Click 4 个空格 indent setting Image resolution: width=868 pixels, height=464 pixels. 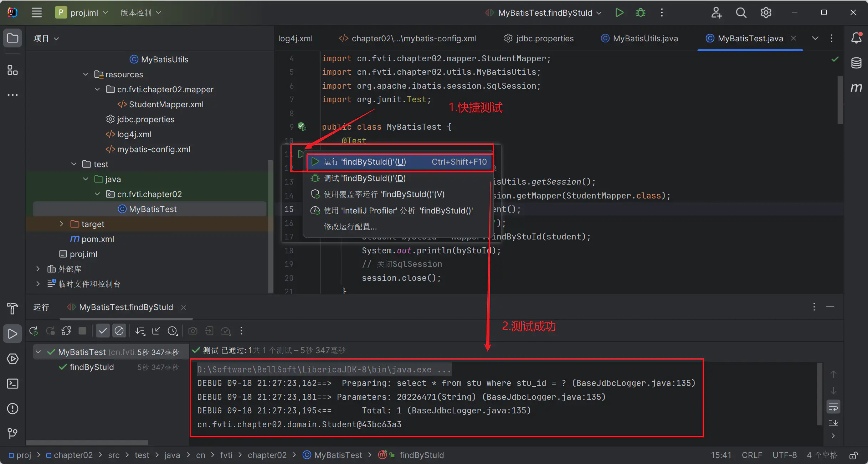point(822,455)
